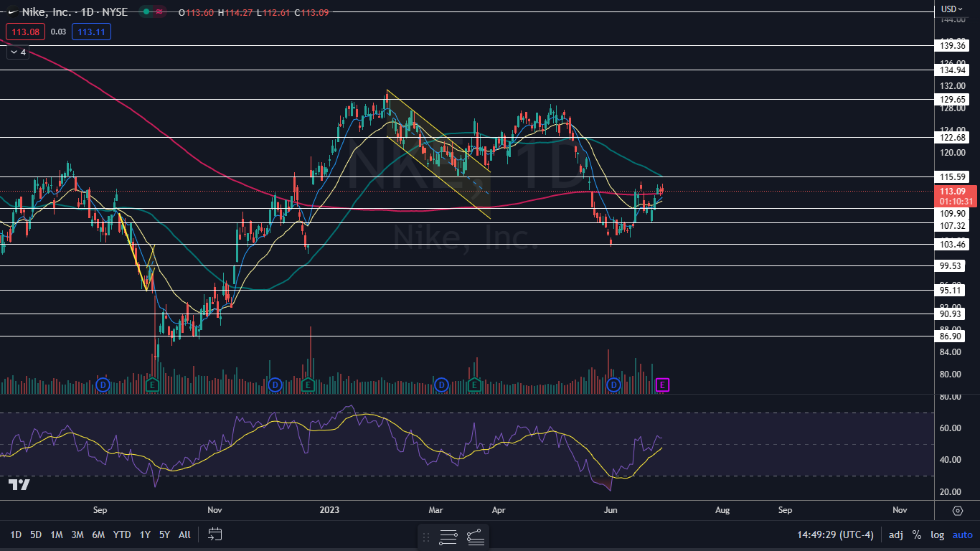Collapse the indicator legend showing 4

click(17, 52)
